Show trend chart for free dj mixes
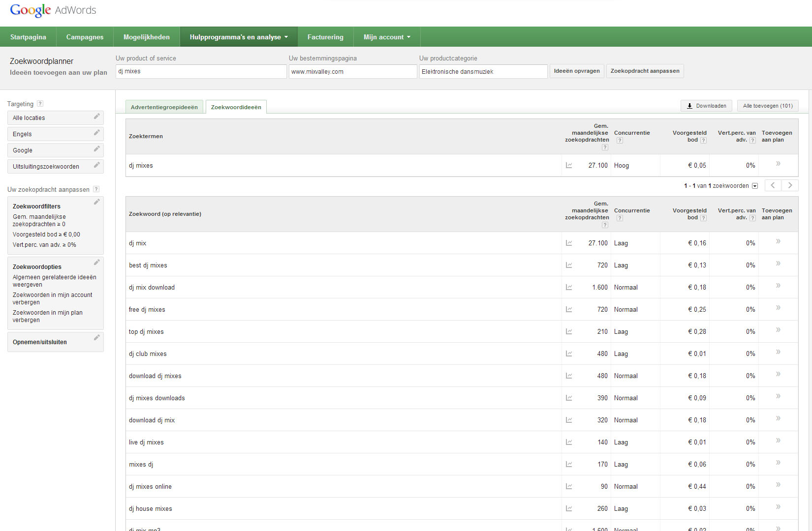 569,309
